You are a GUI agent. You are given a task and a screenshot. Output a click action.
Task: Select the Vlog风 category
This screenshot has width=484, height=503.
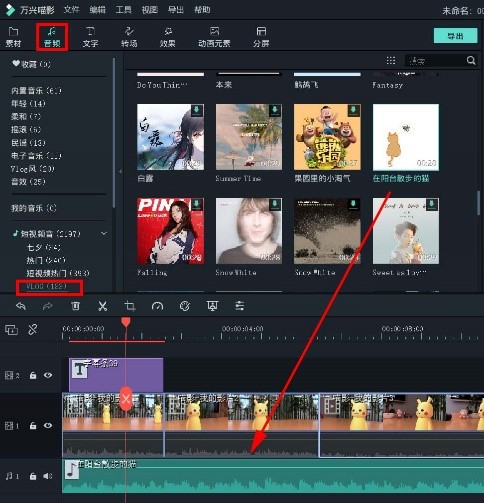(x=32, y=169)
